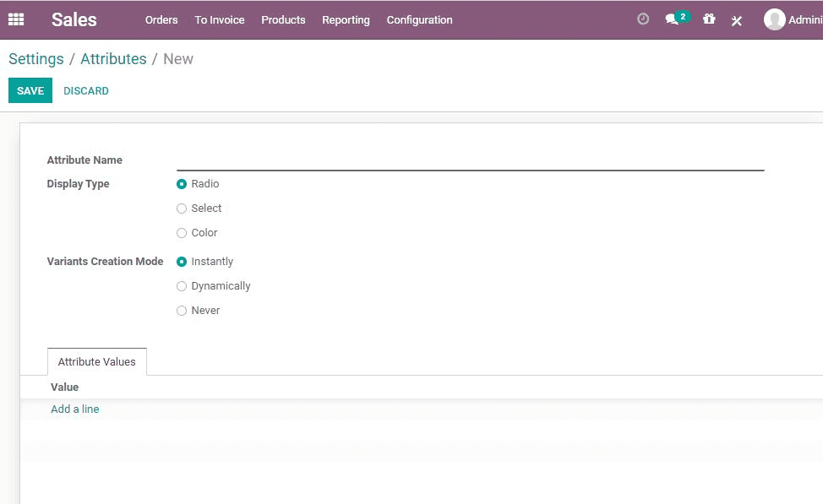Image resolution: width=823 pixels, height=504 pixels.
Task: Go to Attributes breadcrumb
Action: 113,59
